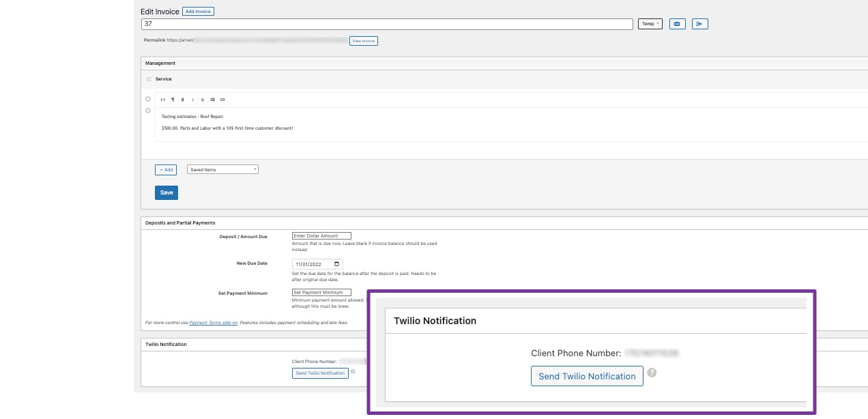868x419 pixels.
Task: Add a line item with circled plus
Action: click(148, 99)
